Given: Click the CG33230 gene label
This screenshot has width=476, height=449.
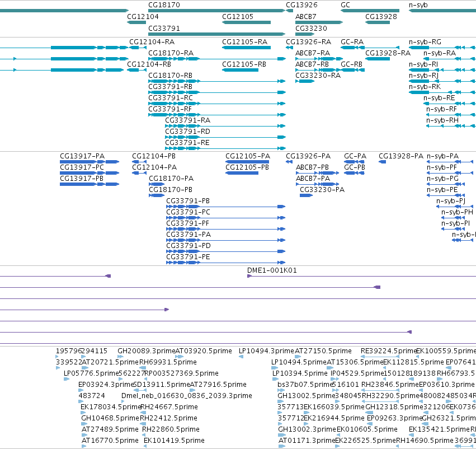Looking at the screenshot, I should pyautogui.click(x=311, y=28).
